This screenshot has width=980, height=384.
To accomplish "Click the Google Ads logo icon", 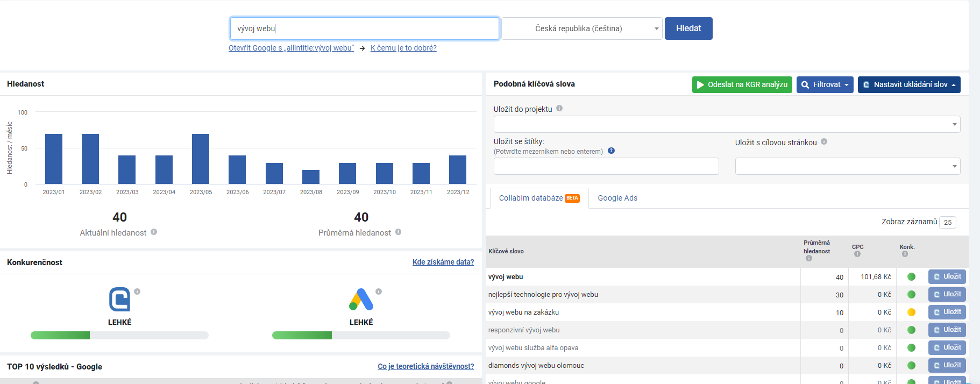I will tap(361, 300).
